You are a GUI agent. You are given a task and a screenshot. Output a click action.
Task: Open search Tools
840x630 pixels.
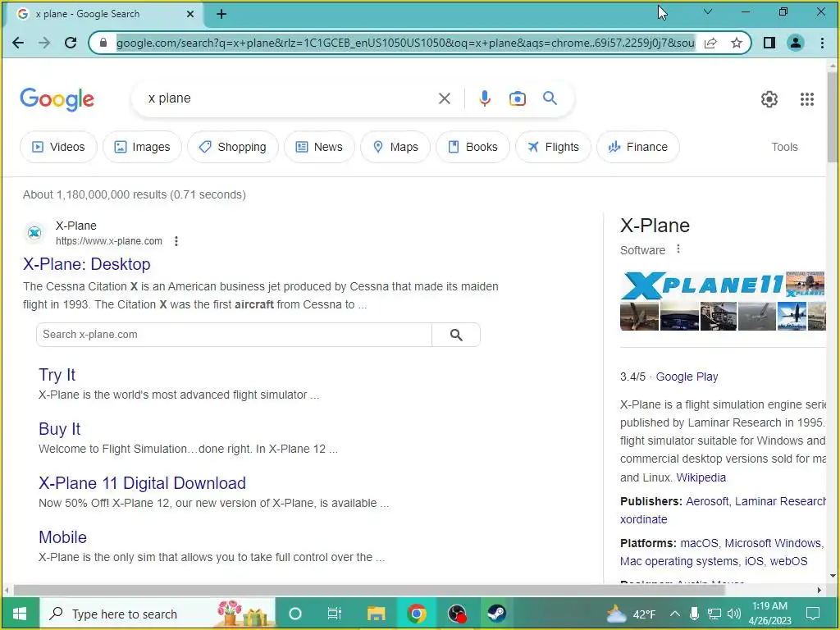(784, 147)
